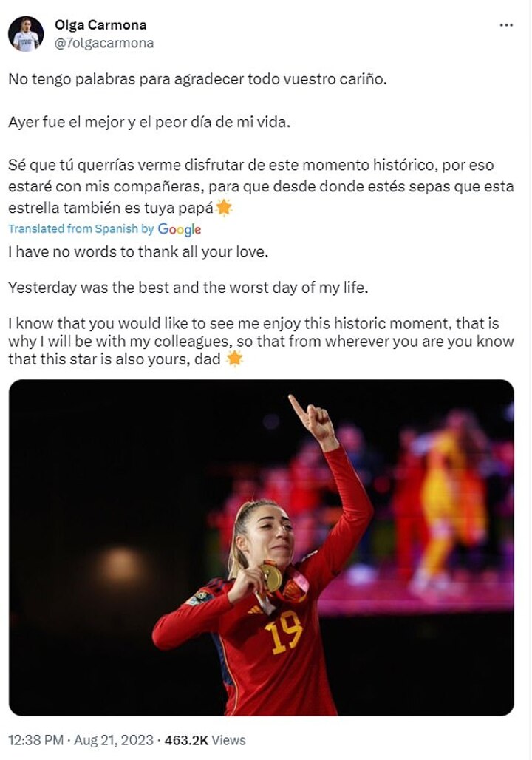Open the 463.2K Views count
This screenshot has height=760, width=532.
[205, 740]
